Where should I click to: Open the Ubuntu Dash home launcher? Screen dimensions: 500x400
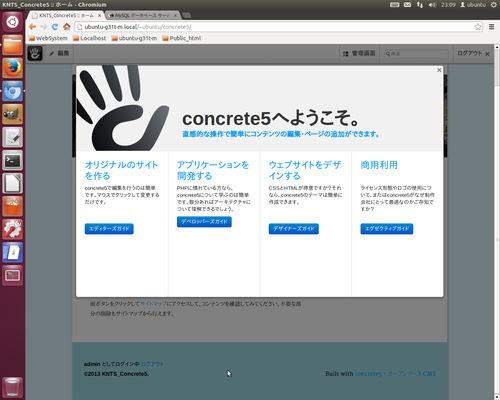[x=13, y=22]
